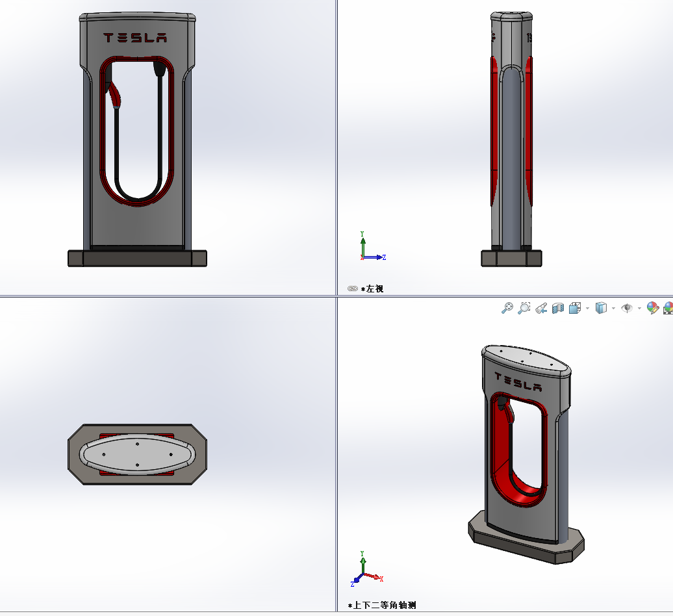The width and height of the screenshot is (673, 616).
Task: Click the Previous View icon
Action: (x=541, y=308)
